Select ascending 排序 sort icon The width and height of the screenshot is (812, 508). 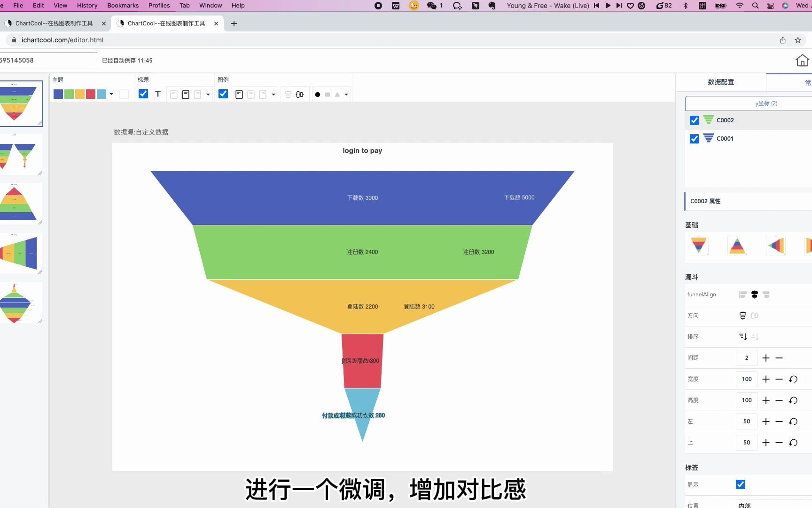755,337
